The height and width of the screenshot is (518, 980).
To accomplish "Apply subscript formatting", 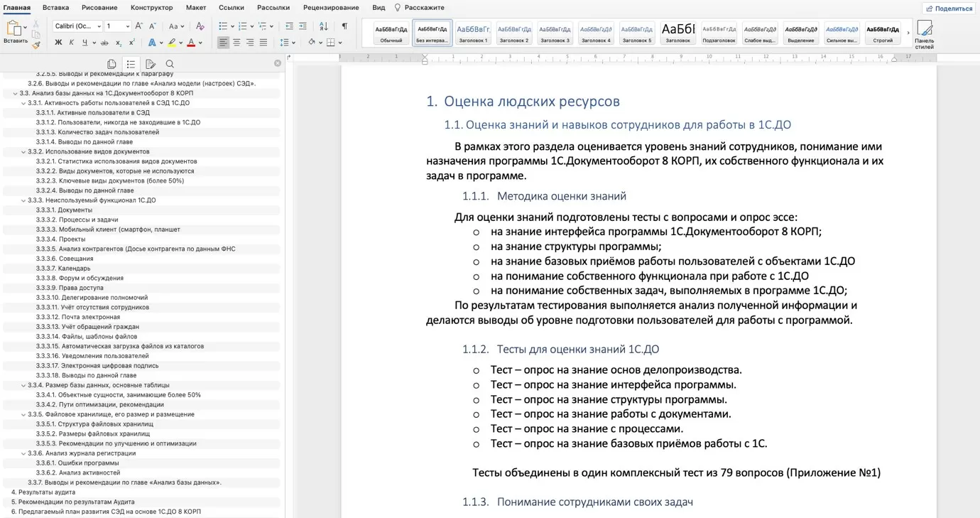I will (x=119, y=43).
